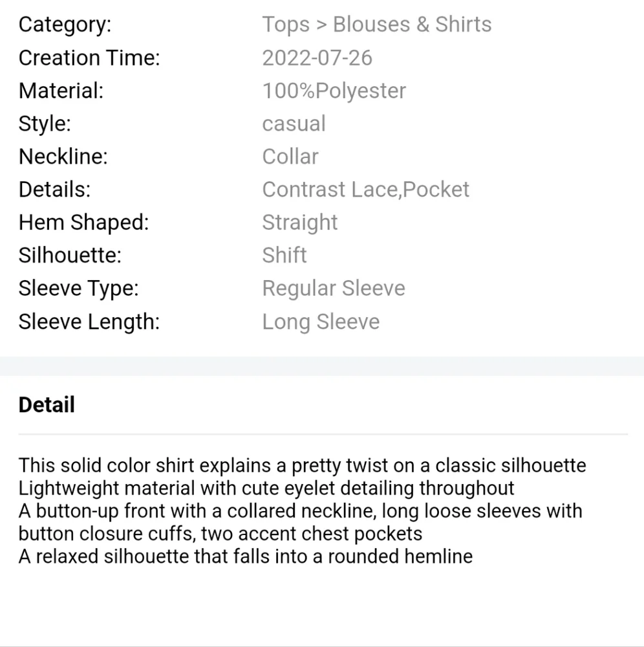Image resolution: width=644 pixels, height=647 pixels.
Task: Click the line about eyelet detailing
Action: [266, 488]
